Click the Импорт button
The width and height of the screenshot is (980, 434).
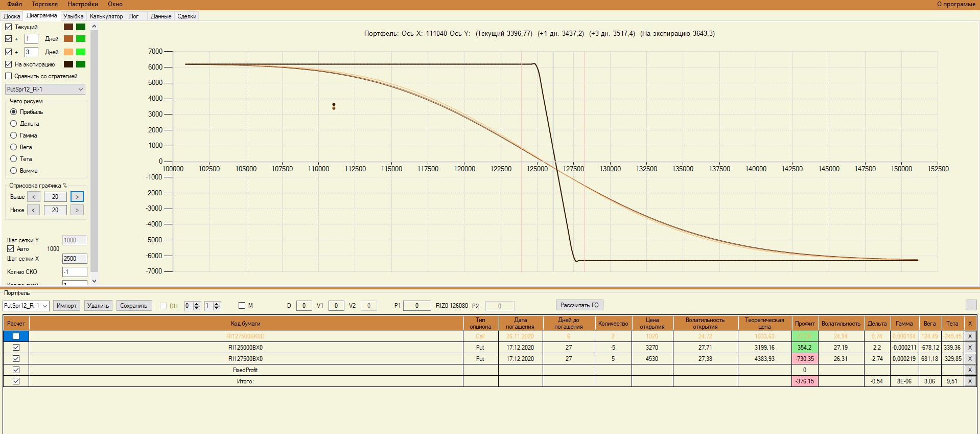pyautogui.click(x=66, y=306)
